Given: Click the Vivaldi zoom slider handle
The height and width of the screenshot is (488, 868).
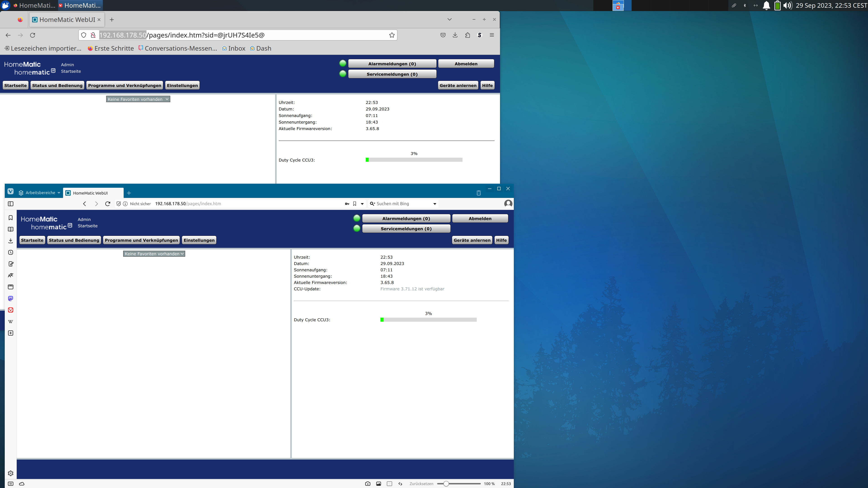Looking at the screenshot, I should pos(446,484).
